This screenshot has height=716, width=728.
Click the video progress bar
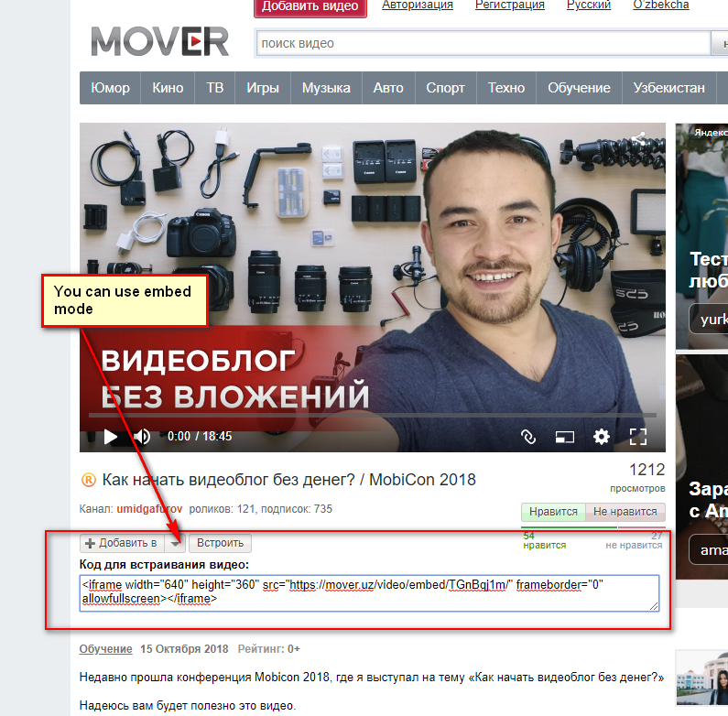[366, 415]
